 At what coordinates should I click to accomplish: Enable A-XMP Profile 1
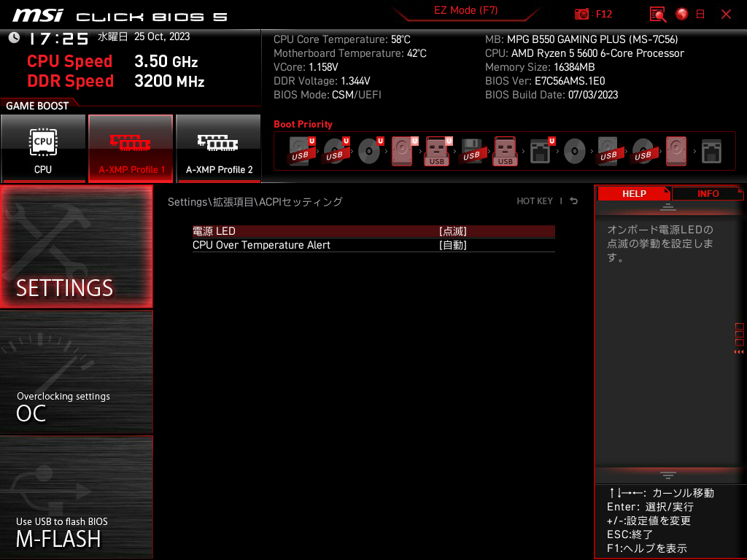tap(131, 148)
